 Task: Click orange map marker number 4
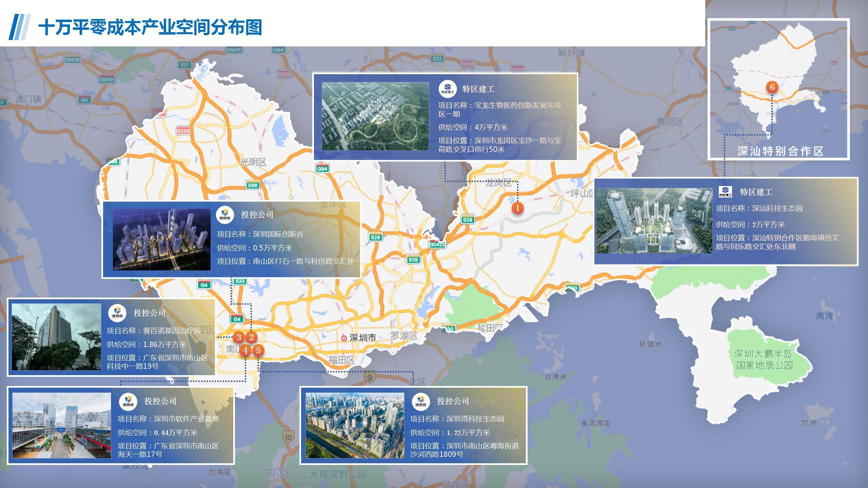tap(245, 350)
